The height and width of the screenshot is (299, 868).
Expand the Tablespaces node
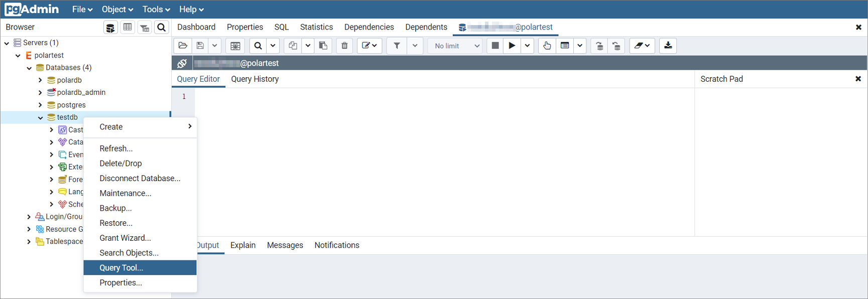click(29, 242)
